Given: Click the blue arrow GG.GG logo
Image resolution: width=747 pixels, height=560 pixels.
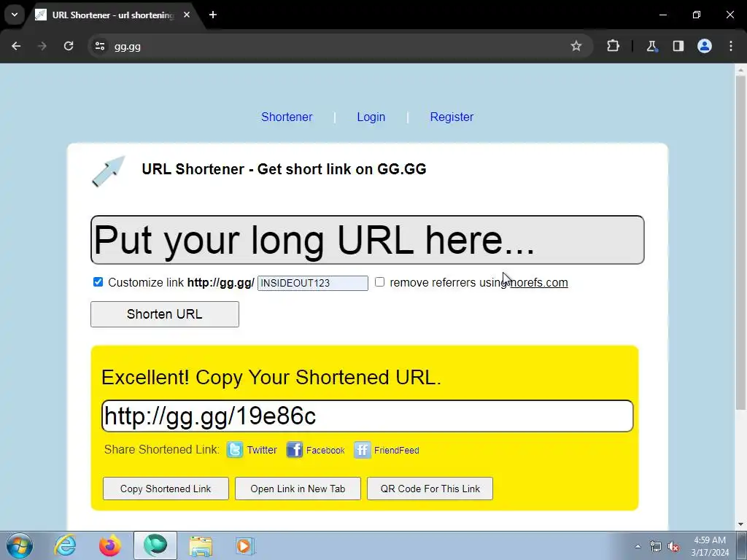Looking at the screenshot, I should [x=109, y=171].
